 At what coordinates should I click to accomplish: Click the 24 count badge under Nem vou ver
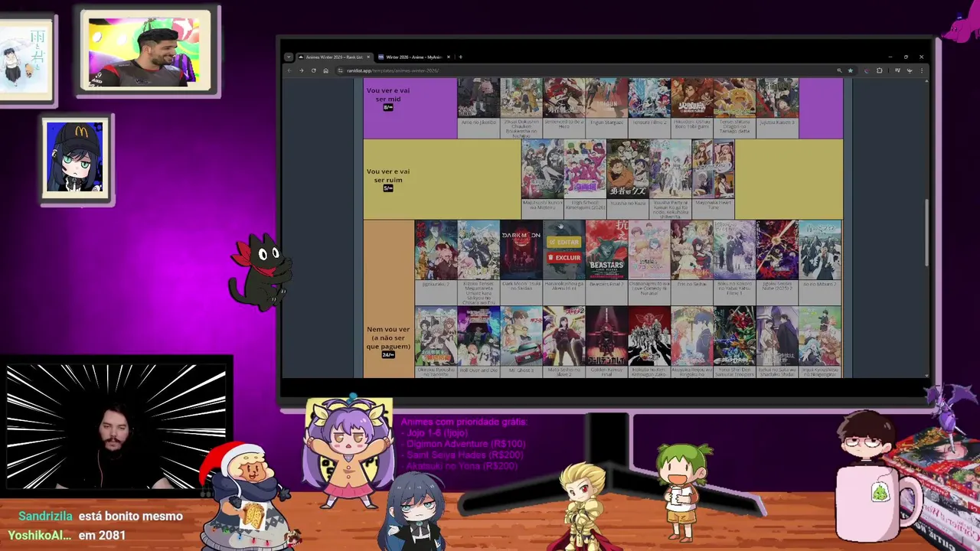(x=388, y=354)
